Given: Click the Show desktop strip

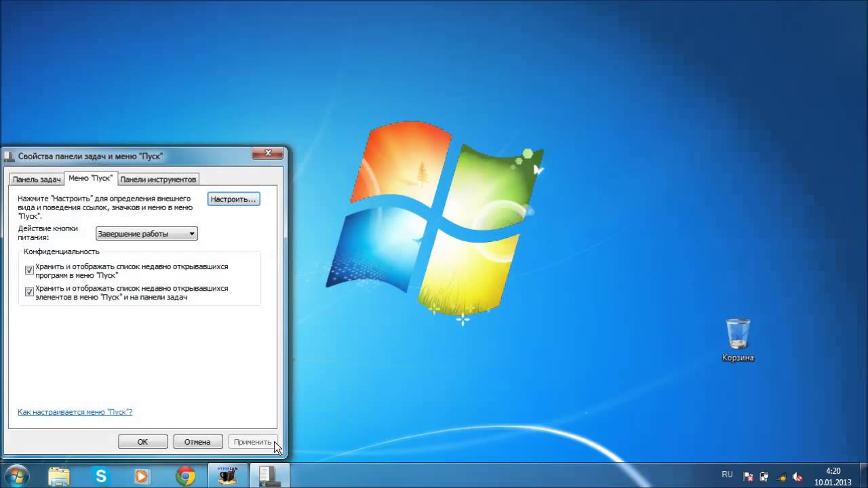Looking at the screenshot, I should [863, 476].
